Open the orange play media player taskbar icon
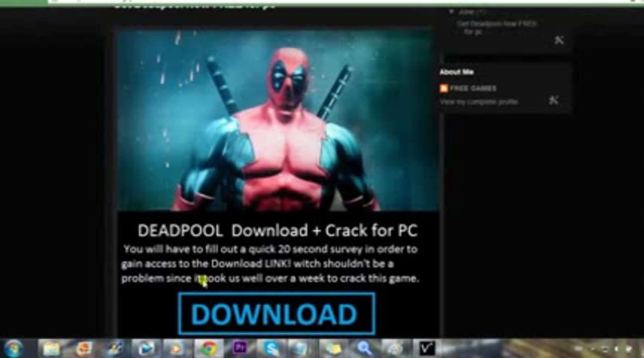This screenshot has width=644, height=358. 177,349
